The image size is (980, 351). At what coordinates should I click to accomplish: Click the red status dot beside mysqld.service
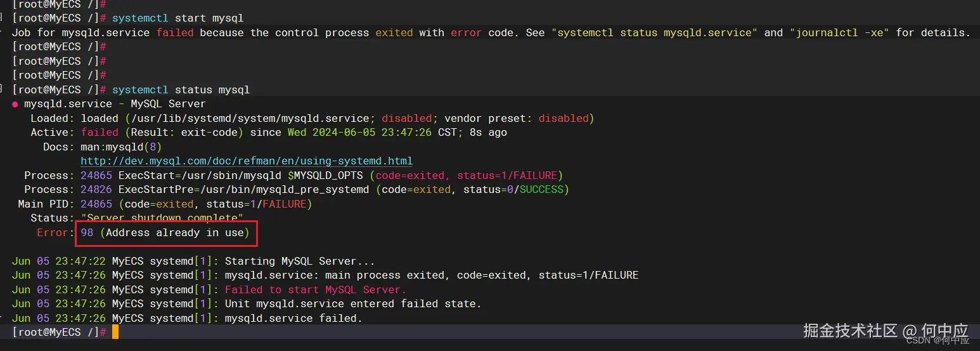15,104
